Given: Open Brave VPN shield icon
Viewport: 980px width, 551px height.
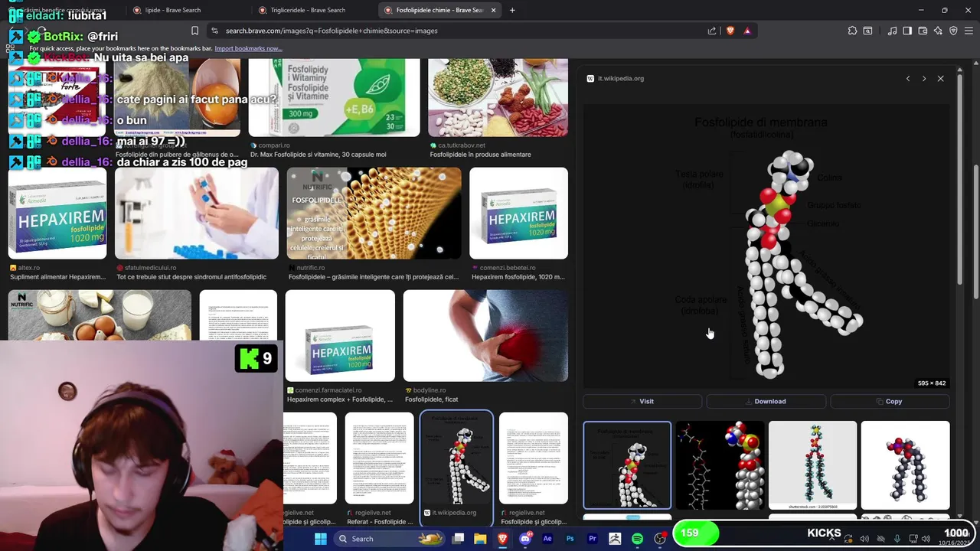Looking at the screenshot, I should [953, 31].
